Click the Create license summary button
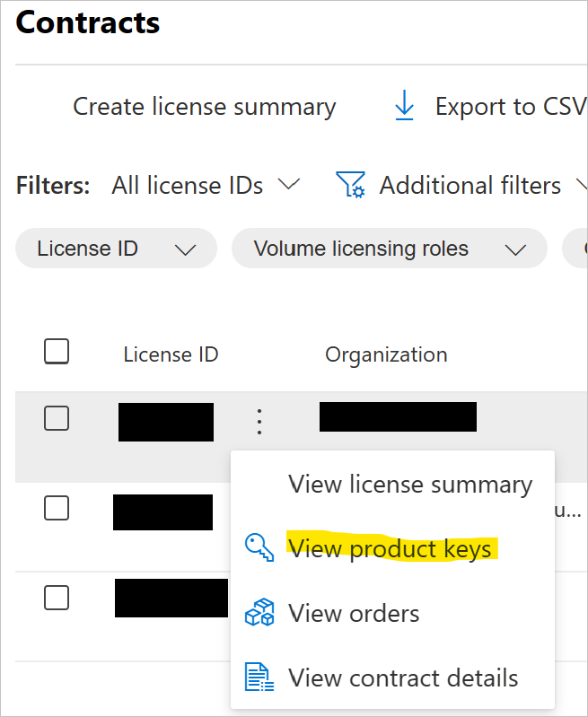 (x=204, y=107)
